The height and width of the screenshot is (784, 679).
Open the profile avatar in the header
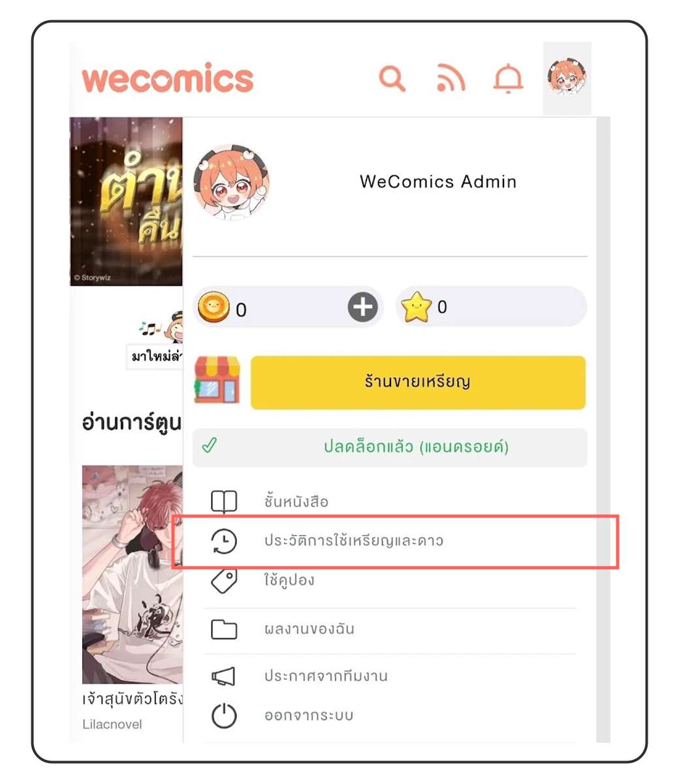point(567,78)
